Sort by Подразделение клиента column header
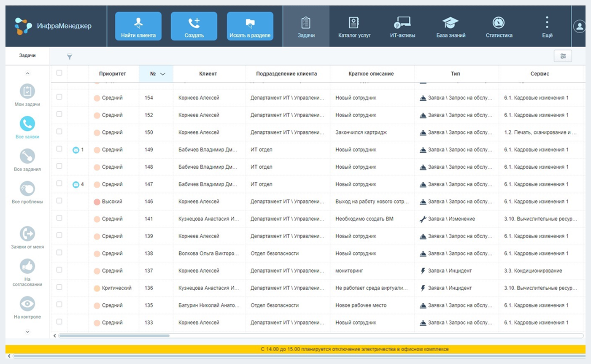 click(286, 74)
